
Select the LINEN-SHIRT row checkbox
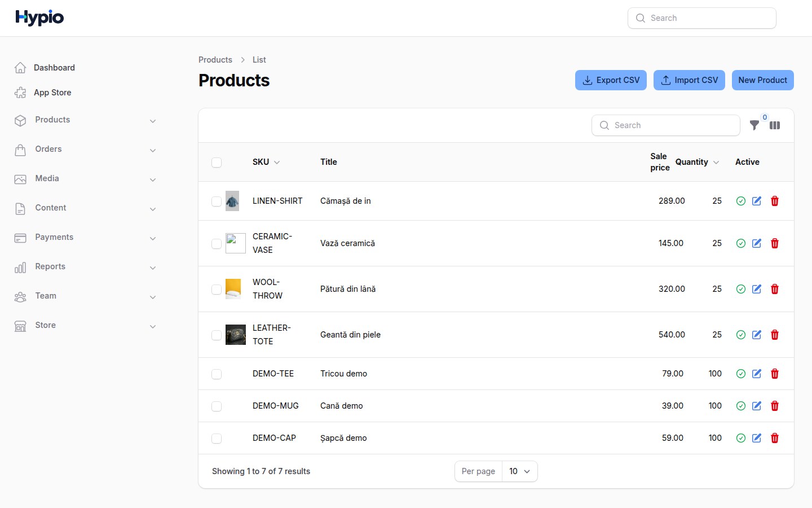pyautogui.click(x=217, y=202)
